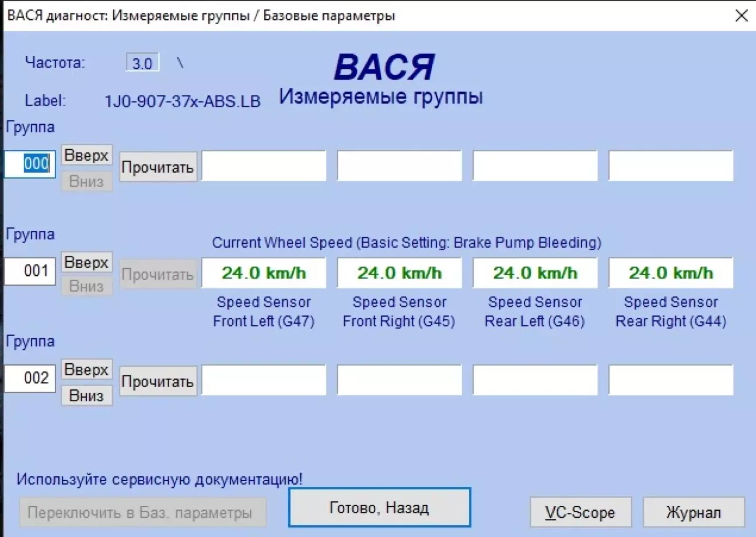Click the first empty field in group 000 row
The image size is (756, 537).
pos(263,165)
